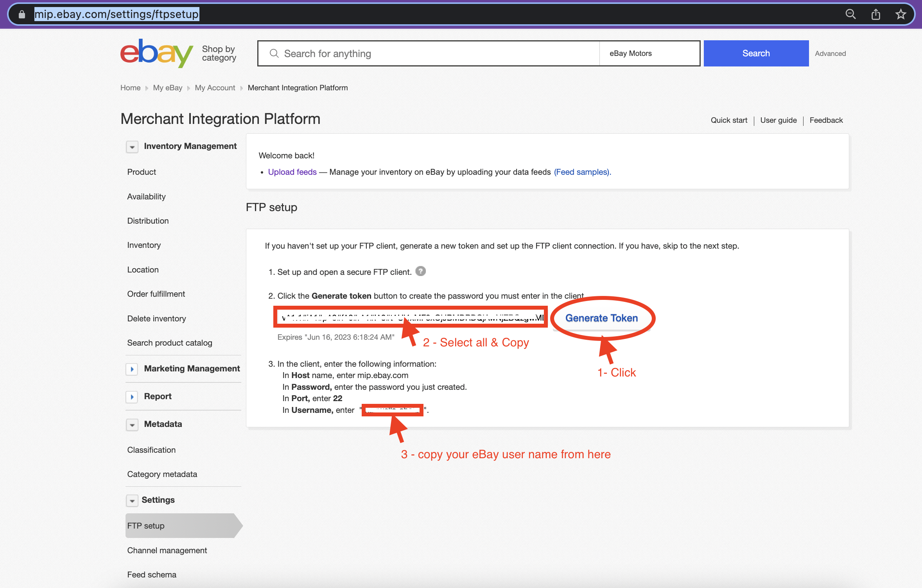922x588 pixels.
Task: Click the search magnifier icon in search box
Action: (x=274, y=54)
